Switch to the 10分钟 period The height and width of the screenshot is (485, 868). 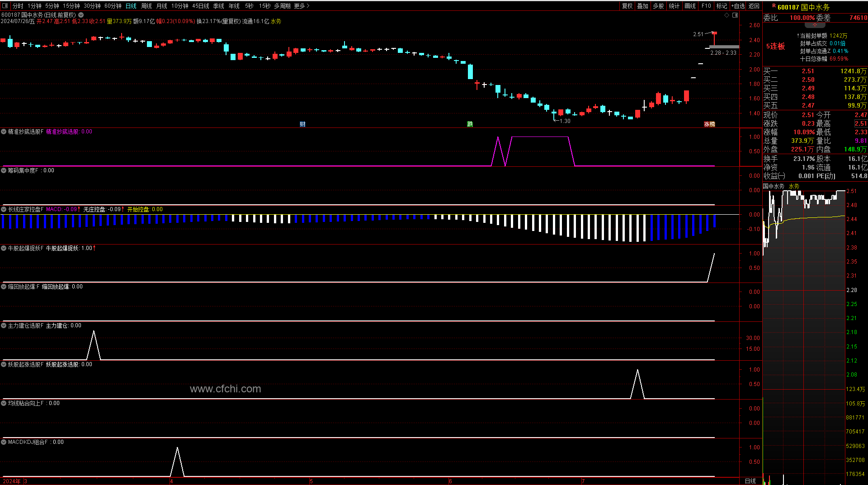coord(180,6)
